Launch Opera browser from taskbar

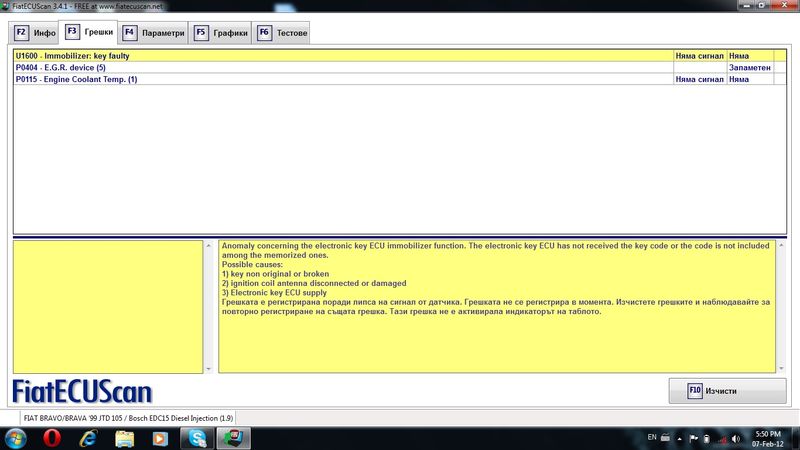(x=52, y=439)
